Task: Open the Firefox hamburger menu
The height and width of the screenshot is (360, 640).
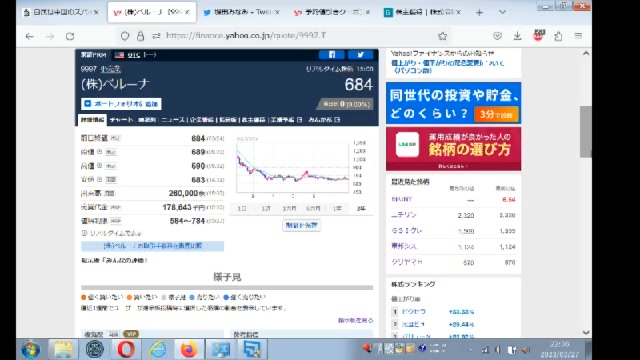Action: (578, 36)
